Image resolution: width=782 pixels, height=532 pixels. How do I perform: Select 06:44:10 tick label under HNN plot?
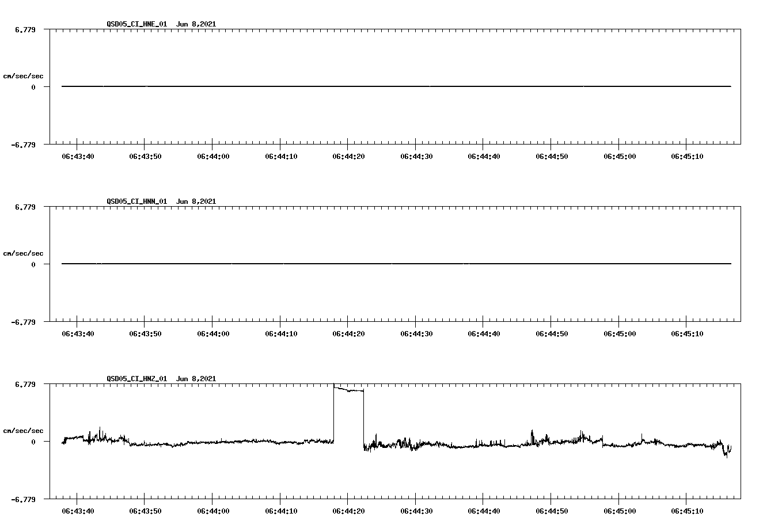click(x=281, y=334)
